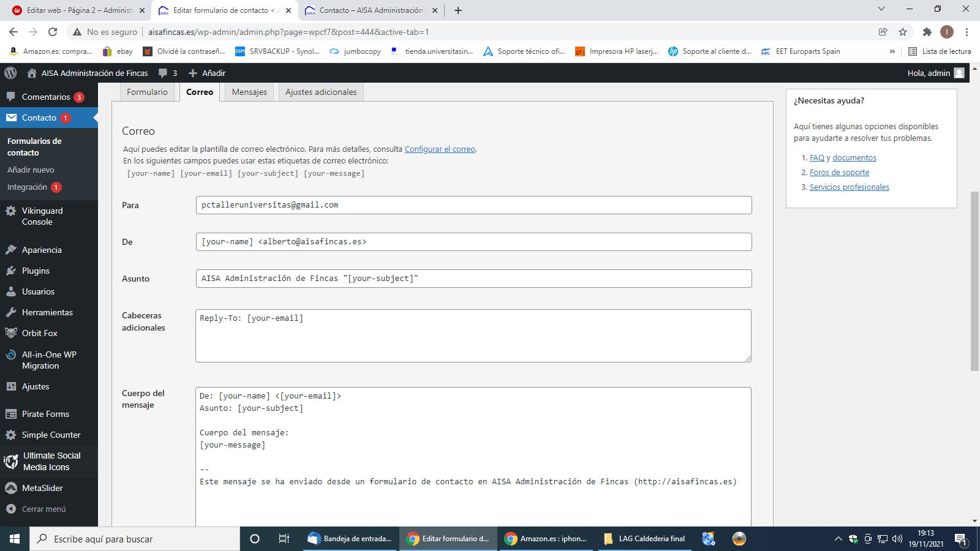This screenshot has height=551, width=980.
Task: Open the Ajustes adicionales tab
Action: tap(321, 92)
